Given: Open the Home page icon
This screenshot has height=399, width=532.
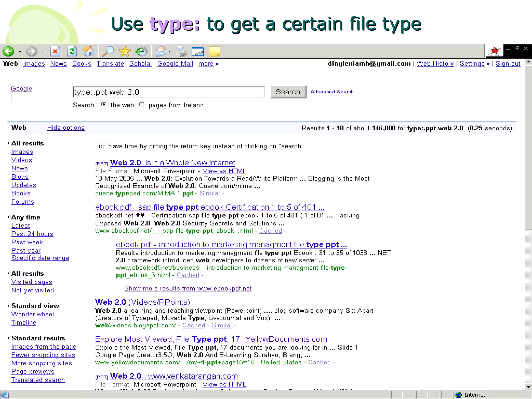Looking at the screenshot, I should click(88, 51).
